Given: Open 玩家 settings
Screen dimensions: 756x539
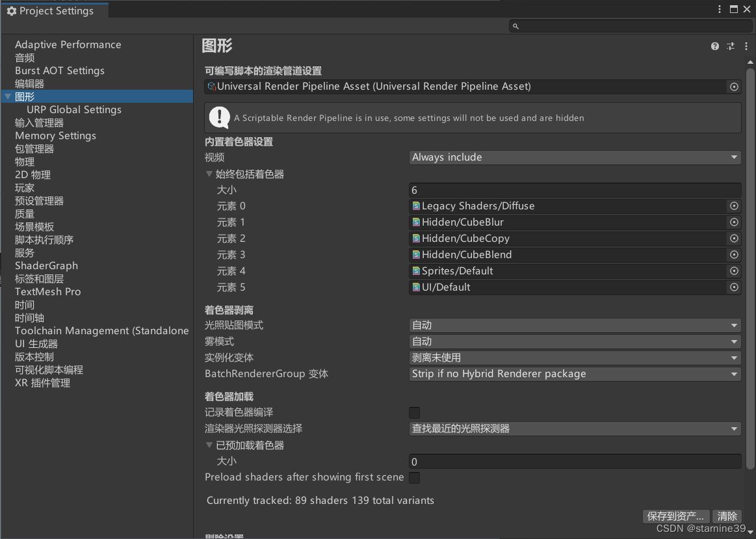Looking at the screenshot, I should click(25, 188).
